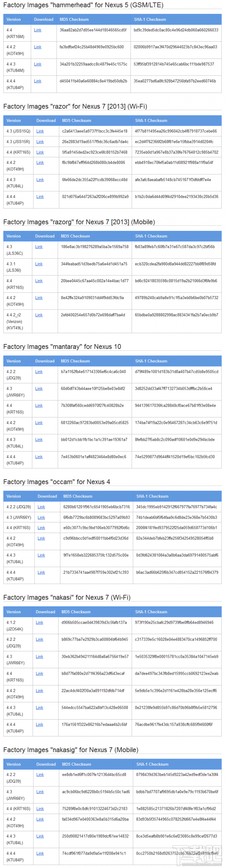The width and height of the screenshot is (225, 868).
Task: Click SHA-1 checksum of razor 4.3 (JSS15Q) row
Action: [175, 131]
